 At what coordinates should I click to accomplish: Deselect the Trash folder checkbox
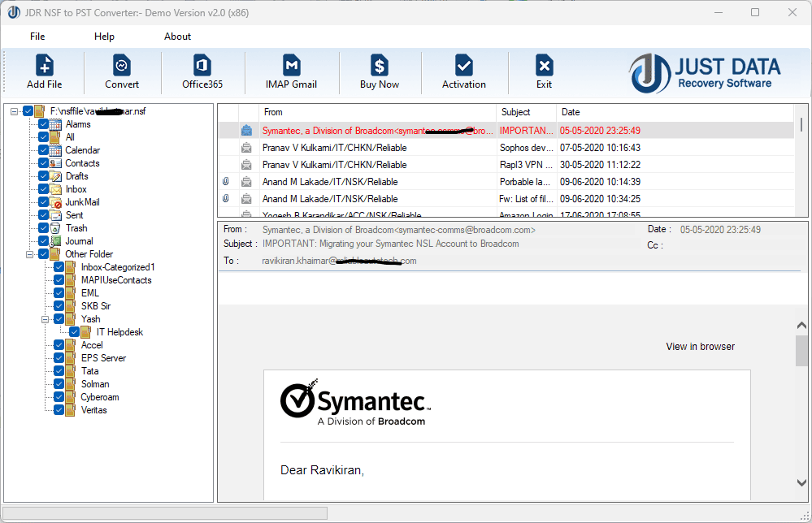point(44,228)
